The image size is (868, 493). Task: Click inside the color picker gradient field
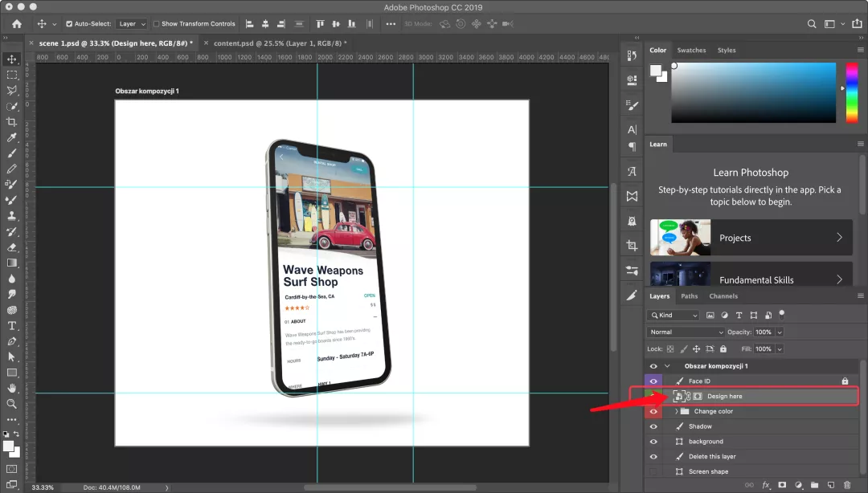(x=753, y=92)
